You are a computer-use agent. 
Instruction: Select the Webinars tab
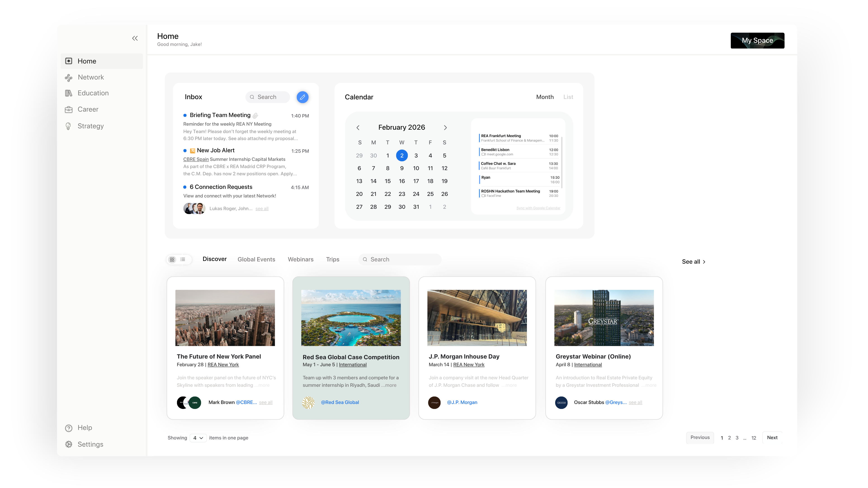[x=301, y=259]
